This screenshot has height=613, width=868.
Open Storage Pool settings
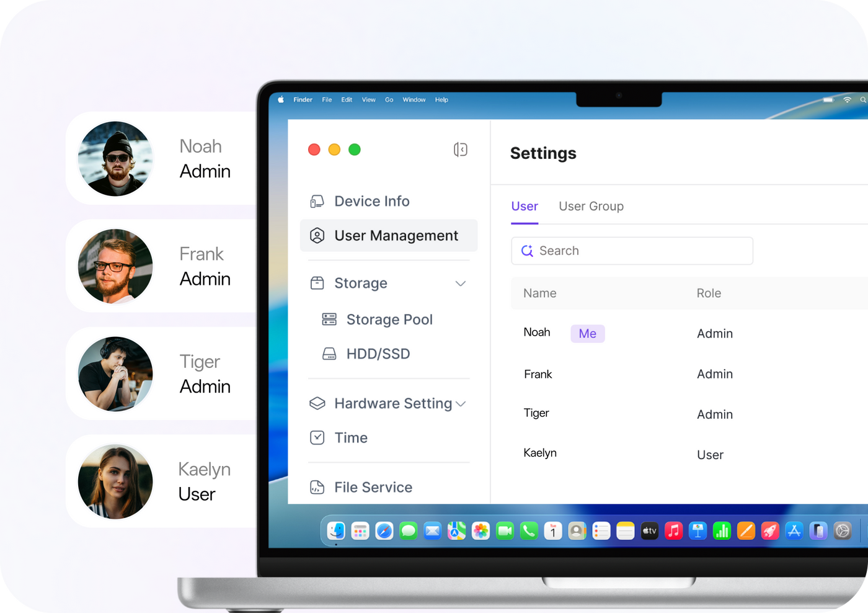(389, 320)
